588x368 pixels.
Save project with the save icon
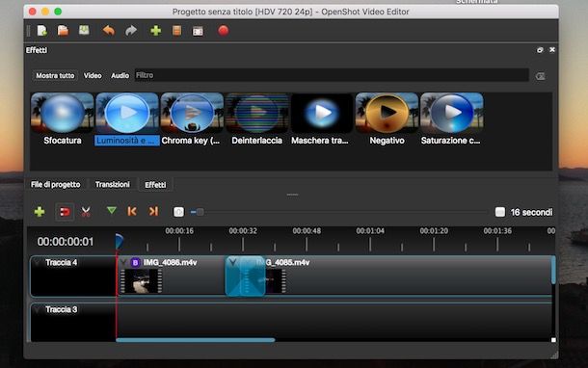(x=84, y=30)
